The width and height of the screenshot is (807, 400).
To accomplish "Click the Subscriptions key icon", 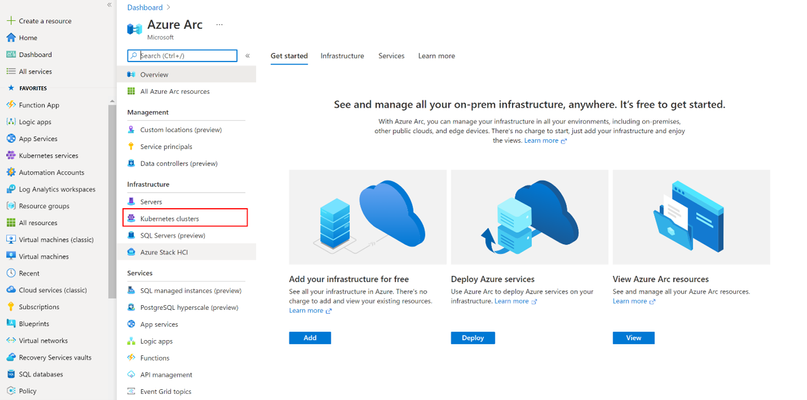I will 10,307.
